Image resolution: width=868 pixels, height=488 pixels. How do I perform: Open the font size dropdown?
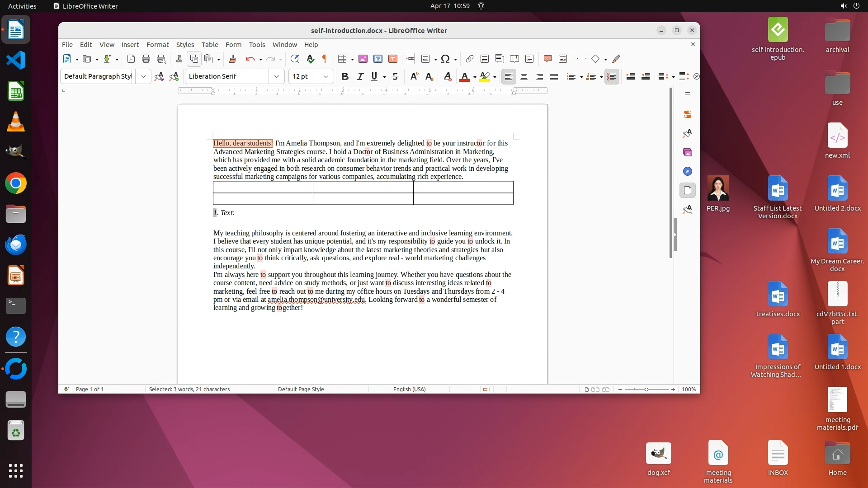coord(325,76)
